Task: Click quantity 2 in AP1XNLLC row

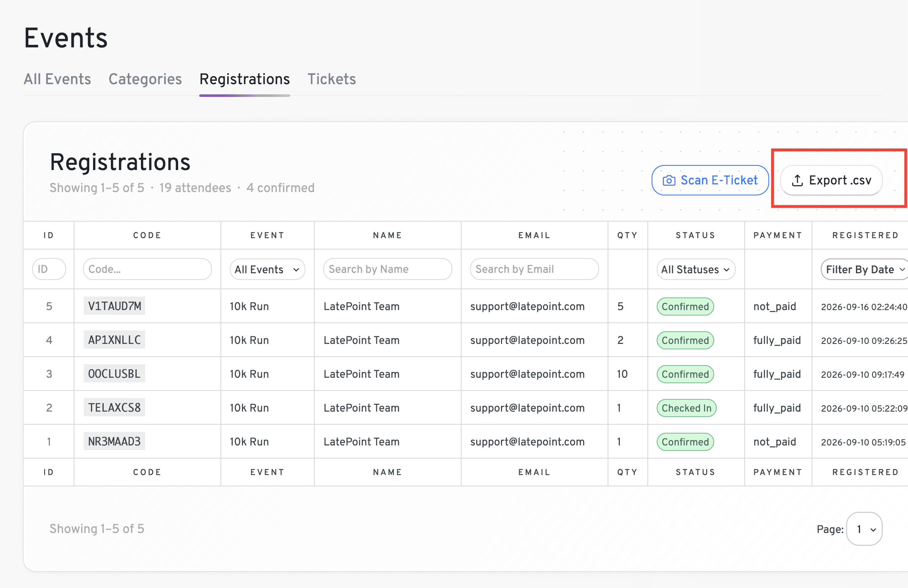Action: pyautogui.click(x=620, y=340)
